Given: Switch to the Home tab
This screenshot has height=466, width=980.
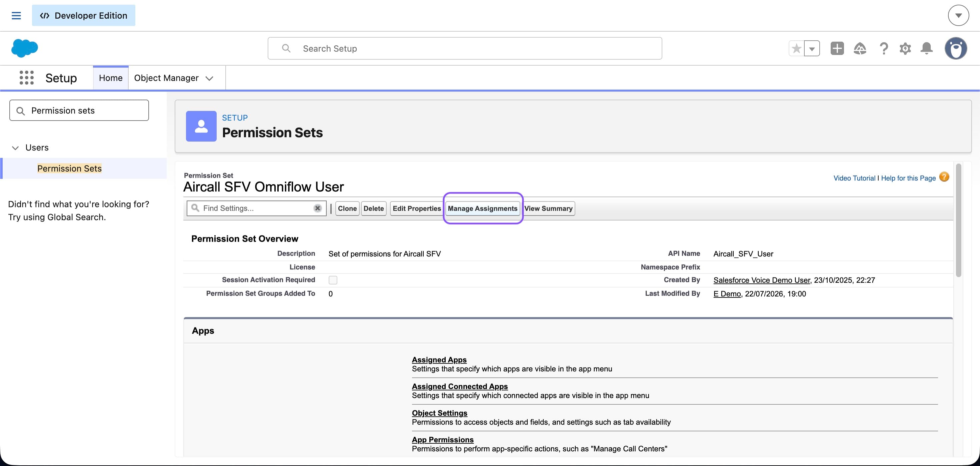Looking at the screenshot, I should (x=111, y=78).
